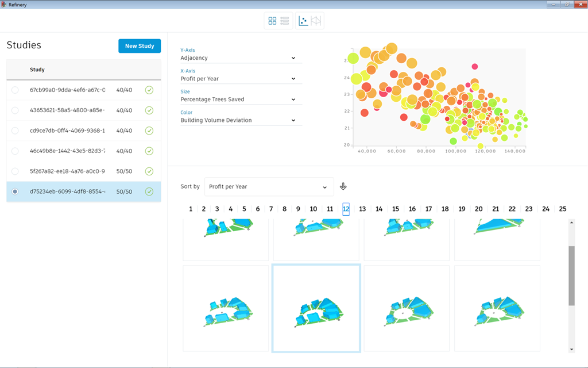Click green checkmark for study 67cb99a0
This screenshot has height=368, width=588.
149,90
